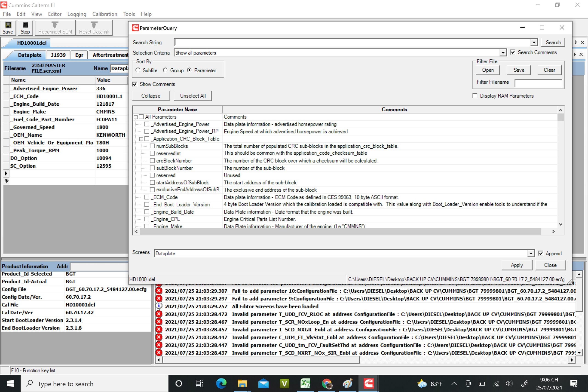Open the Screens dropdown list
Image resolution: width=588 pixels, height=392 pixels.
531,254
